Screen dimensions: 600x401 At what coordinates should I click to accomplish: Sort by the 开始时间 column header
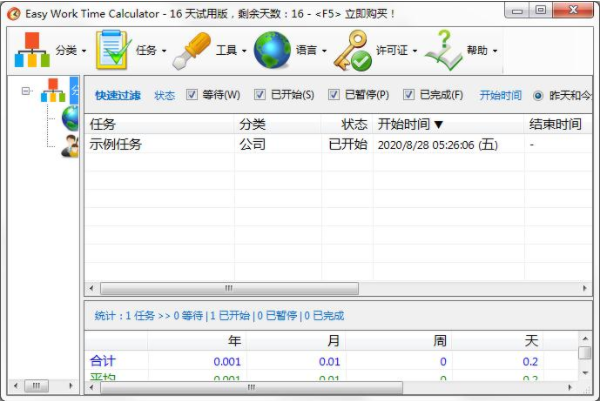448,124
